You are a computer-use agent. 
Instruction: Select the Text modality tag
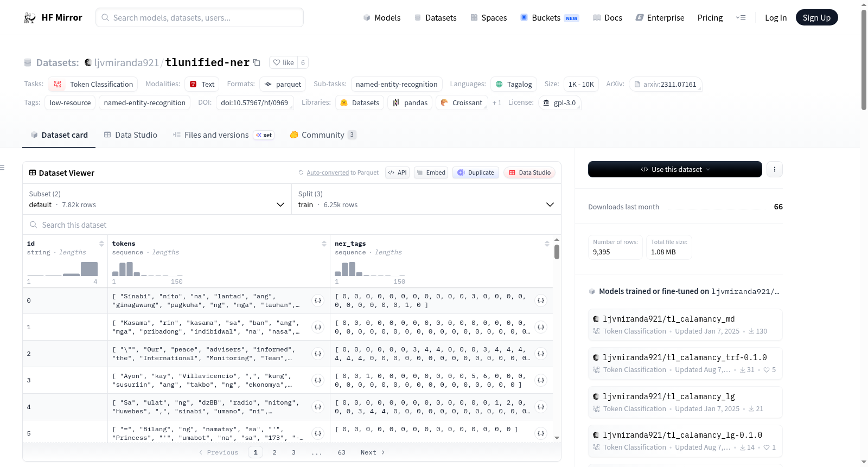[202, 84]
